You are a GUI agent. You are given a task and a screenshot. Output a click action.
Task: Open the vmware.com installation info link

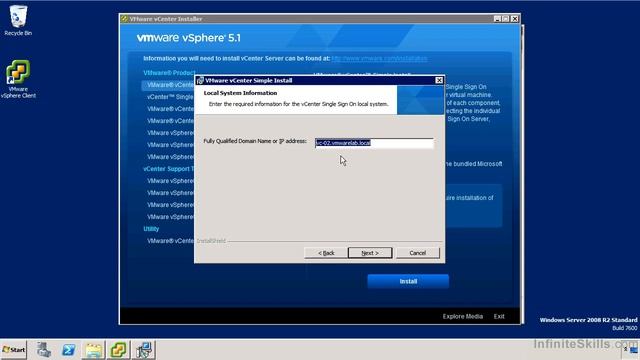pyautogui.click(x=379, y=58)
